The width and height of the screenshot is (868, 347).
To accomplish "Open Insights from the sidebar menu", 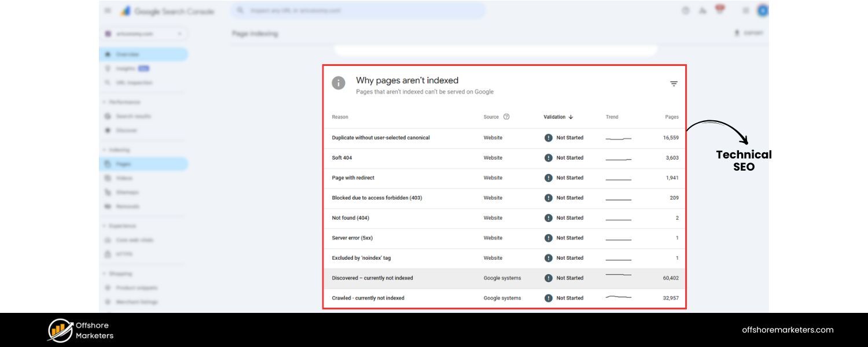I will tap(130, 68).
